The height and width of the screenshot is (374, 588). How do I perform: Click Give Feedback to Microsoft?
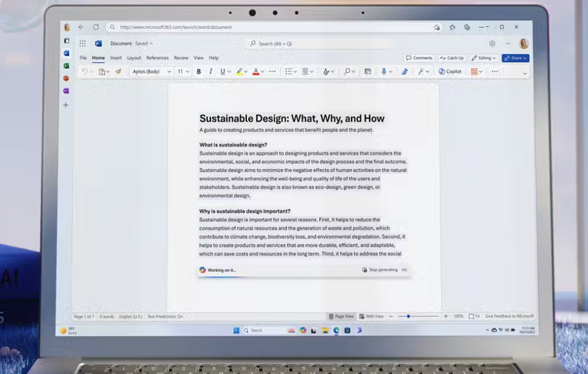pyautogui.click(x=509, y=316)
